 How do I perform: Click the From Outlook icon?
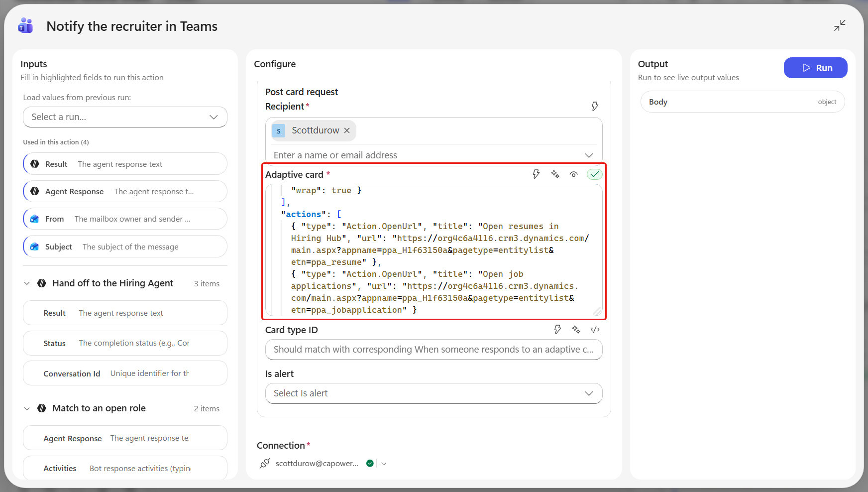34,219
